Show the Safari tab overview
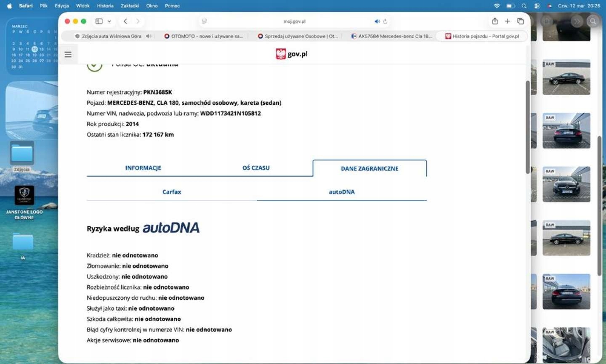This screenshot has width=606, height=364. [x=521, y=21]
